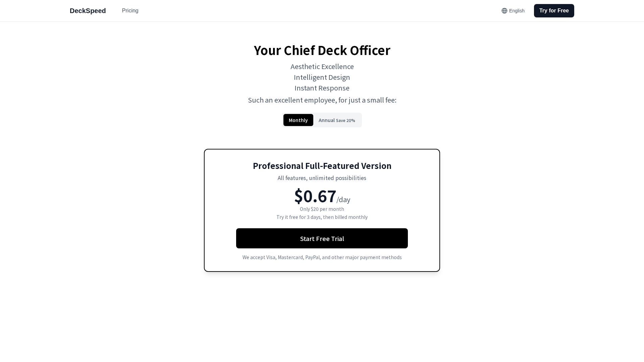Screen dimensions: 644x362
Task: Click the Save 20% annual label
Action: pos(345,120)
